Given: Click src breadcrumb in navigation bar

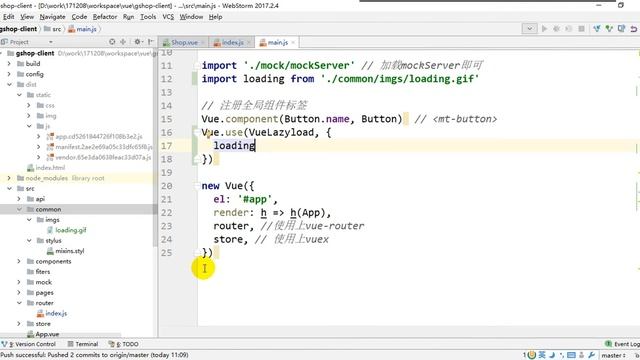Looking at the screenshot, I should click(53, 29).
